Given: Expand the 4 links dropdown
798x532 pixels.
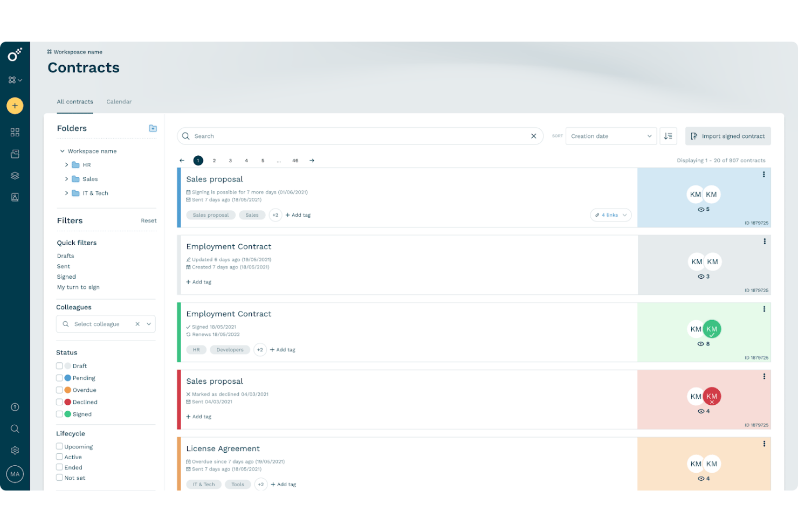Looking at the screenshot, I should (610, 215).
